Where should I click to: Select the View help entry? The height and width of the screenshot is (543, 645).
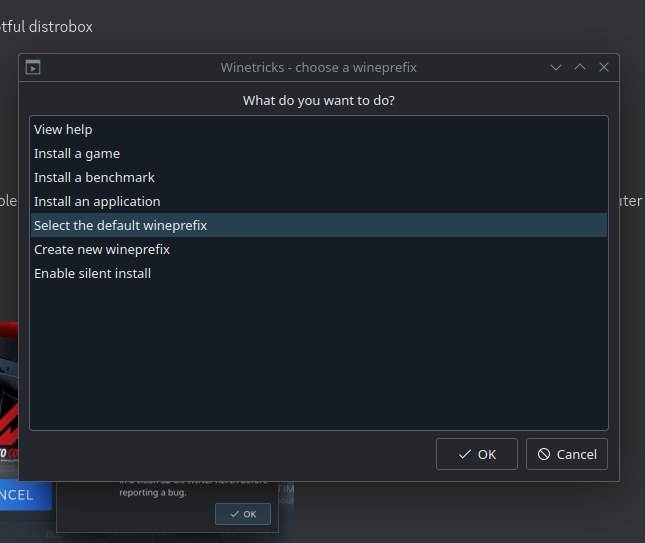[x=63, y=129]
